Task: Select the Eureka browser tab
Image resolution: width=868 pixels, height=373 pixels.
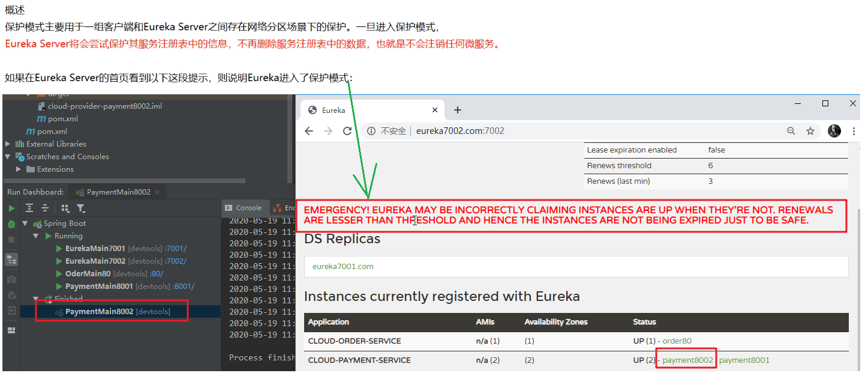Action: click(x=373, y=110)
